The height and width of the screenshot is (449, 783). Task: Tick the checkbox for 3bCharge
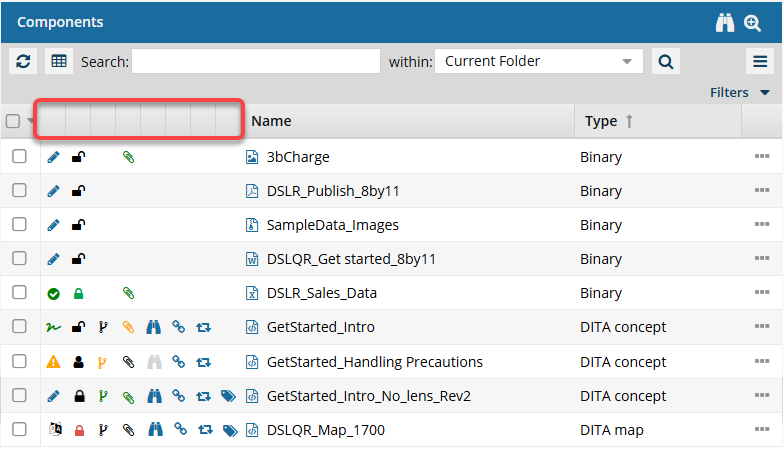tap(19, 157)
